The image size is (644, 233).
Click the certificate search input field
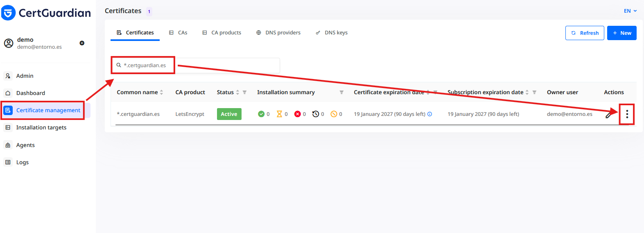click(195, 65)
